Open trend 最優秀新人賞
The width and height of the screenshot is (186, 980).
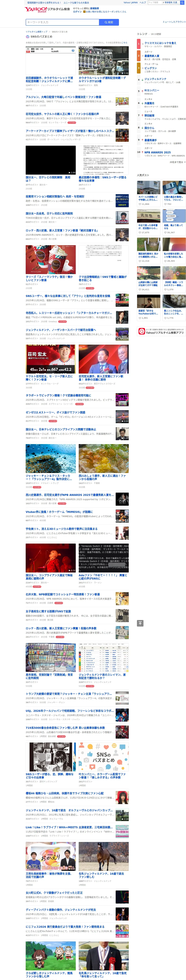pyautogui.click(x=152, y=56)
